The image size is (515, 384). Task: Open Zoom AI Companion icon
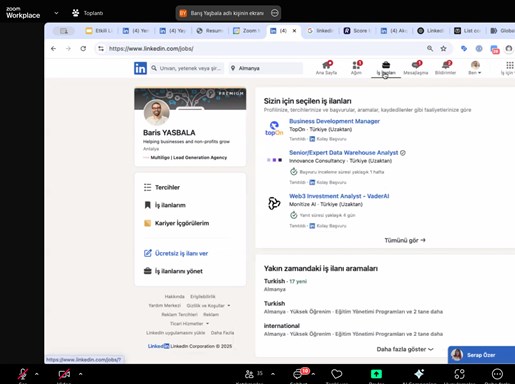point(419,374)
